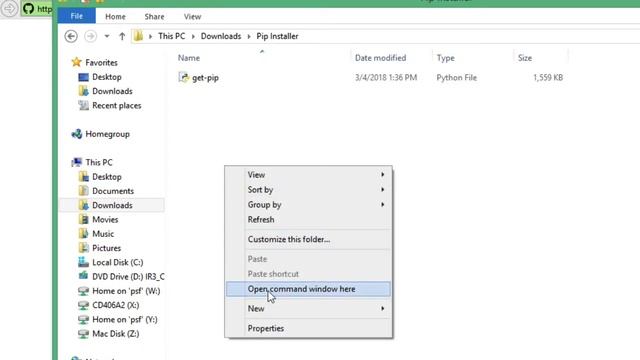Click the folder icon in the address bar
This screenshot has width=640, height=360.
coord(138,36)
